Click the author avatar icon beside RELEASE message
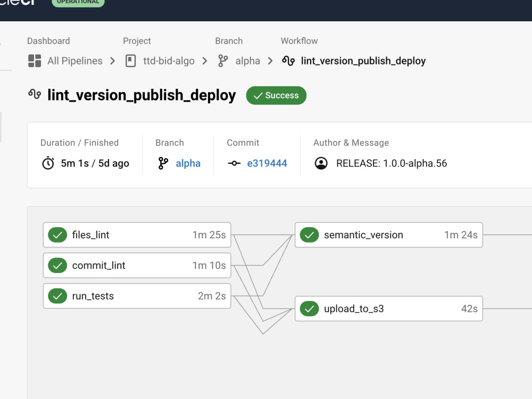This screenshot has height=399, width=532. tap(321, 163)
